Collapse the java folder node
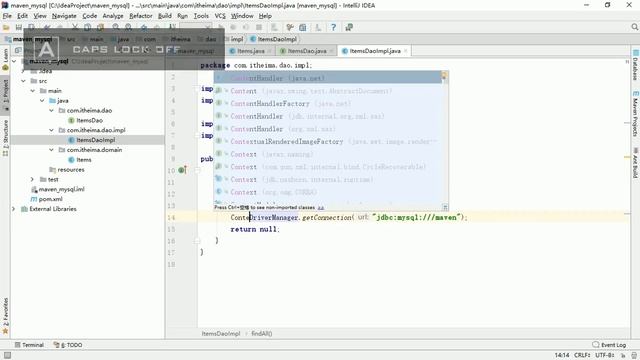 (42, 100)
